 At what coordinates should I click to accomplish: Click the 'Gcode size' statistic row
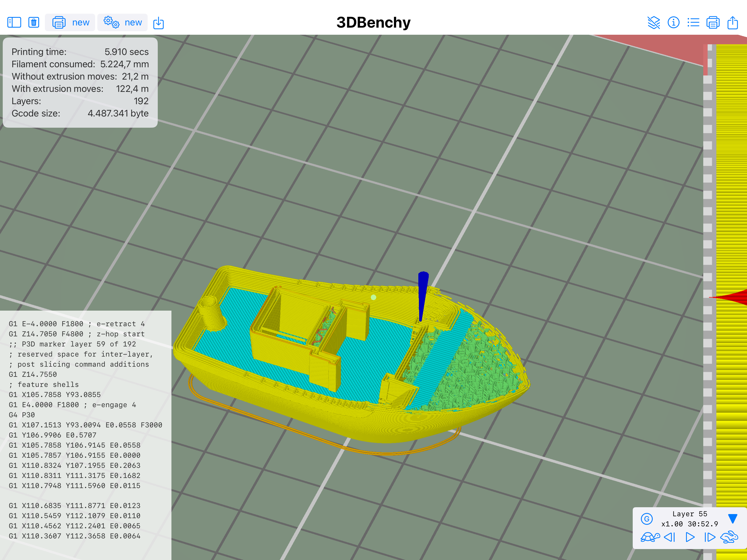(80, 113)
